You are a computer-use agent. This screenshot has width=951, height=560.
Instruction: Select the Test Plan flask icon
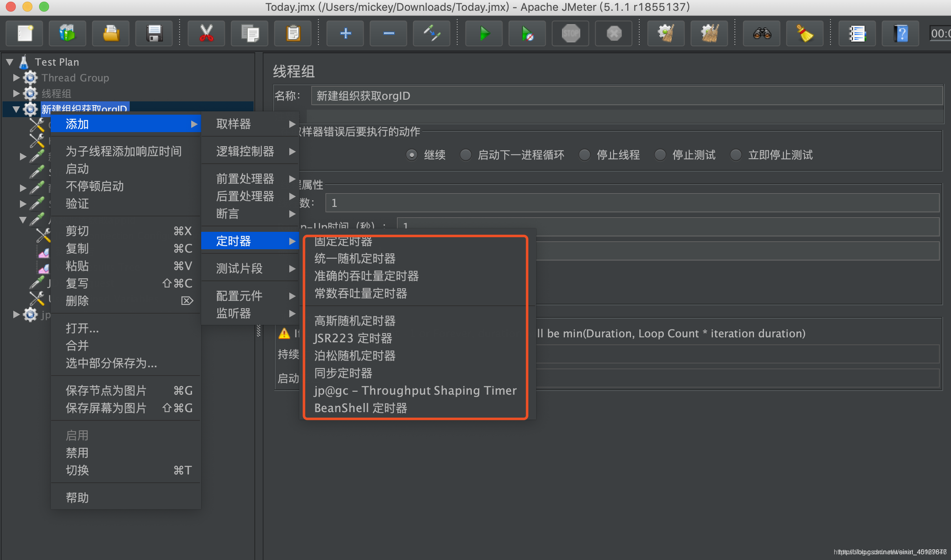tap(24, 62)
